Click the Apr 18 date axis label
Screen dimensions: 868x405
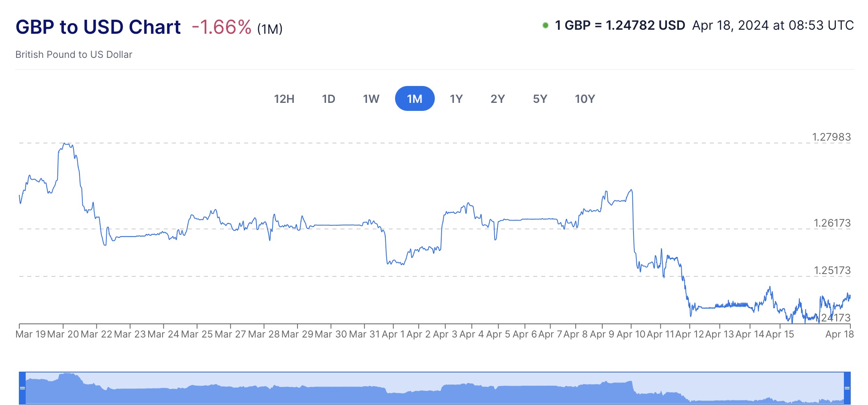(839, 334)
